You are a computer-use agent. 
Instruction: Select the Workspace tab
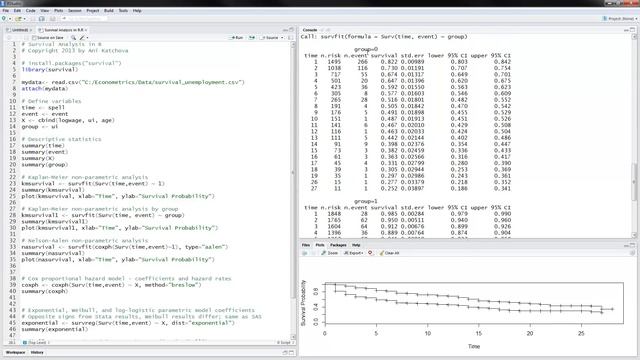(x=16, y=352)
